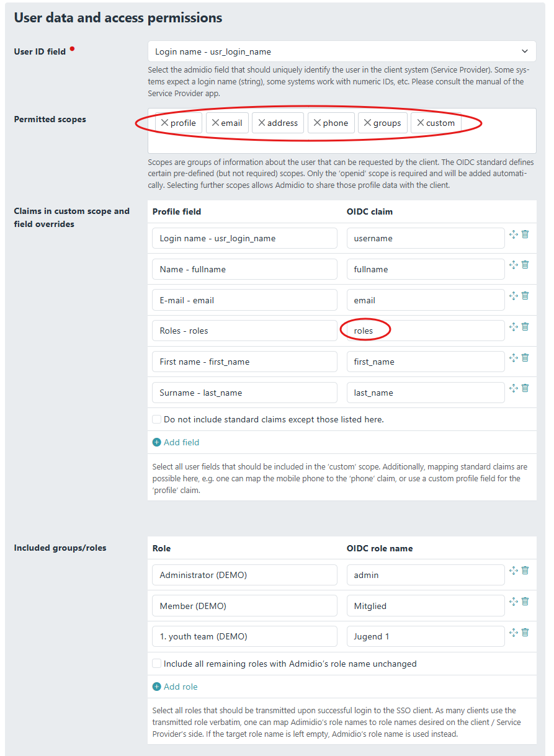Delete the roles claim mapping row
The image size is (554, 756).
[x=525, y=327]
